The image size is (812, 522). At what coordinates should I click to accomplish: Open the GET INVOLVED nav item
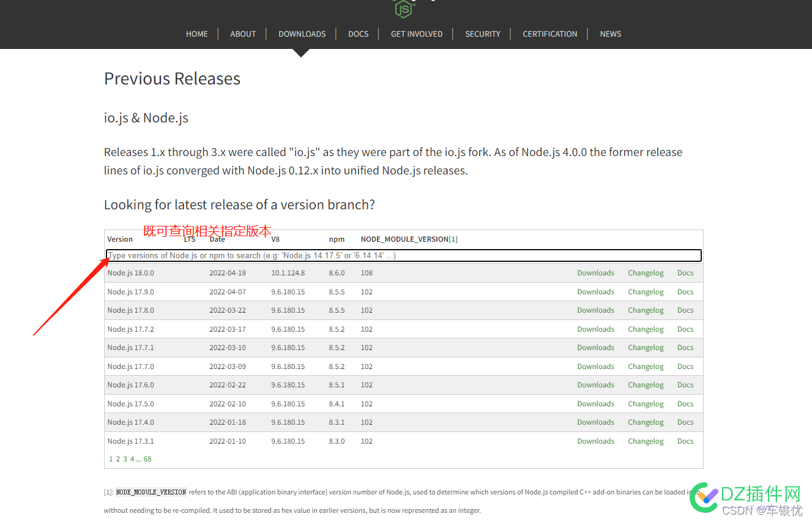417,34
